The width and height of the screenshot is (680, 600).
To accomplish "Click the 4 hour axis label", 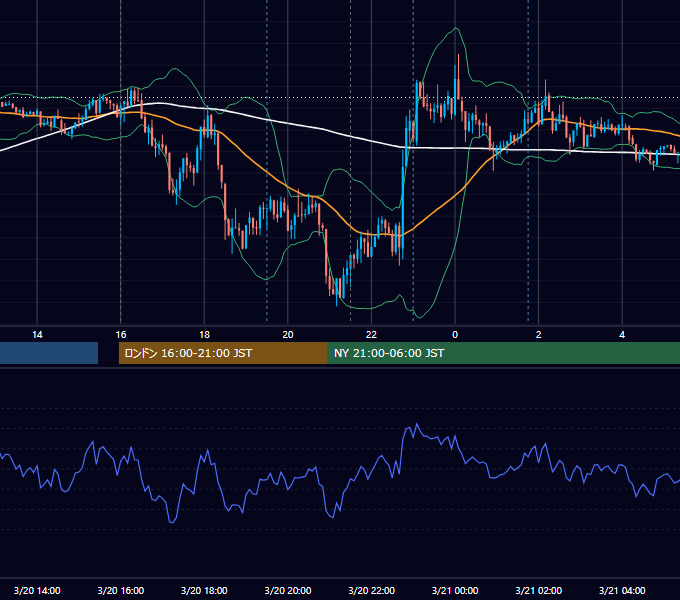I will click(x=622, y=335).
